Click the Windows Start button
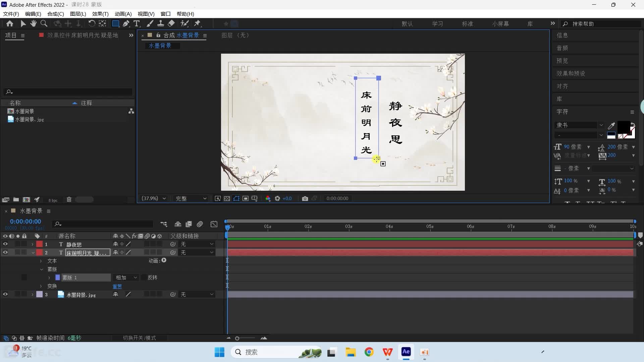The height and width of the screenshot is (362, 644). click(219, 352)
